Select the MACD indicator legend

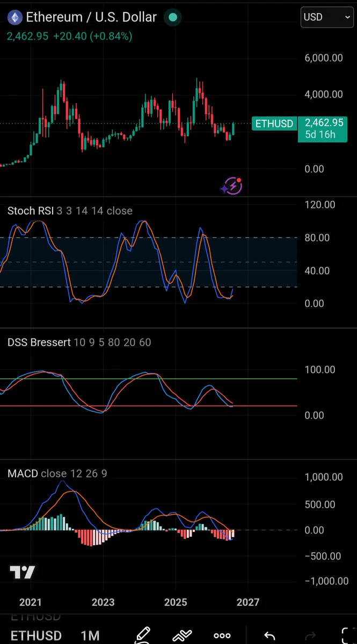click(x=57, y=474)
